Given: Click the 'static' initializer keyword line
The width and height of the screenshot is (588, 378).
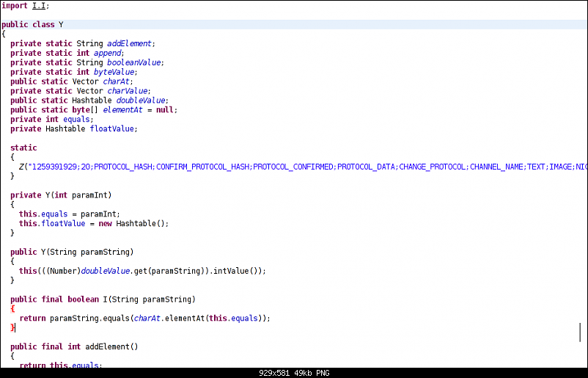Looking at the screenshot, I should pyautogui.click(x=23, y=148).
